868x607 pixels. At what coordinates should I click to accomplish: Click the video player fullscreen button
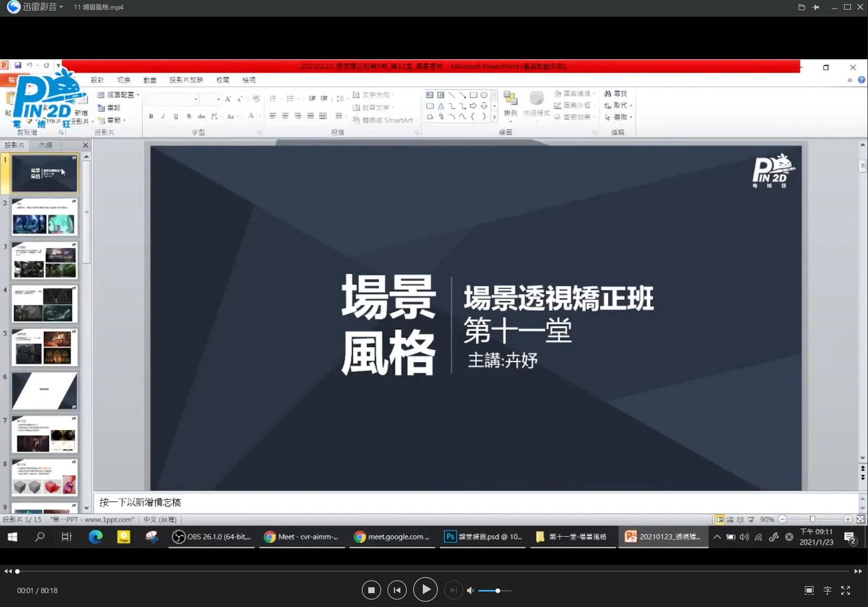(x=845, y=590)
